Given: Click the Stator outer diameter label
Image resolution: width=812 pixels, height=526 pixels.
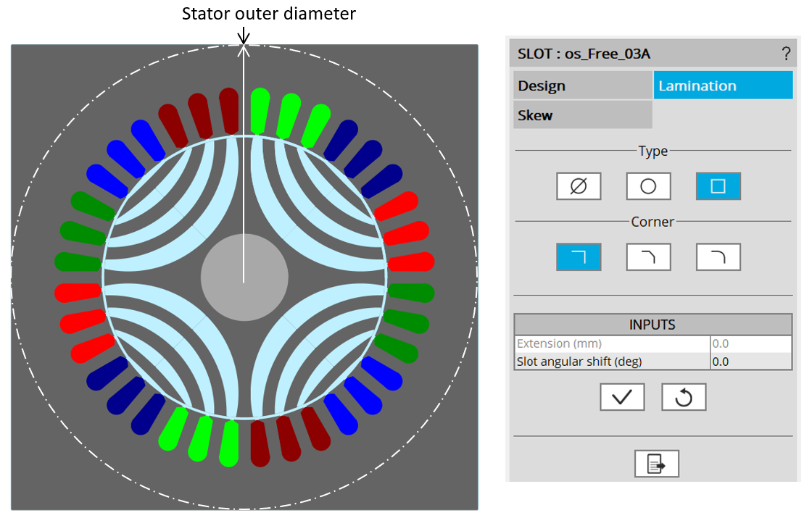Looking at the screenshot, I should [x=268, y=14].
